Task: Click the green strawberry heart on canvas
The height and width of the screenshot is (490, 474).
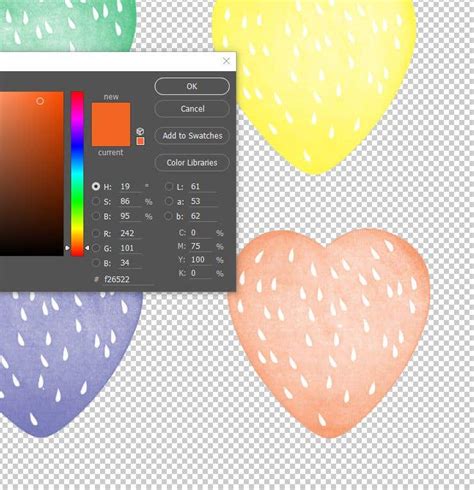Action: click(67, 25)
